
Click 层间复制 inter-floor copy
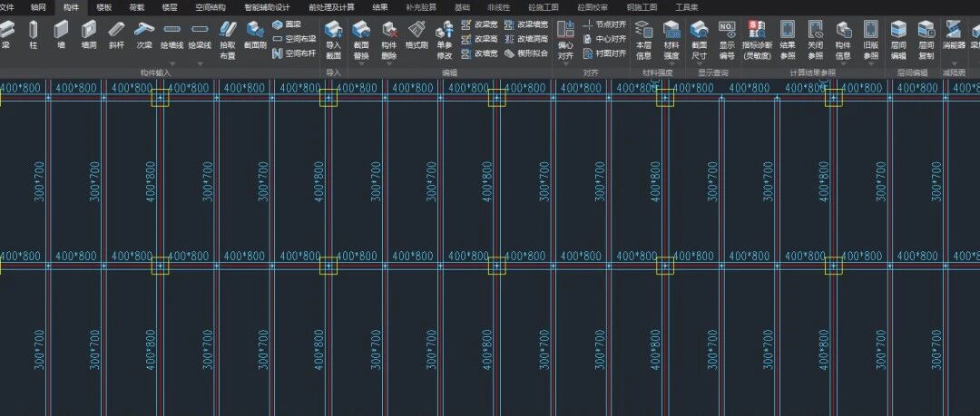coord(926,40)
